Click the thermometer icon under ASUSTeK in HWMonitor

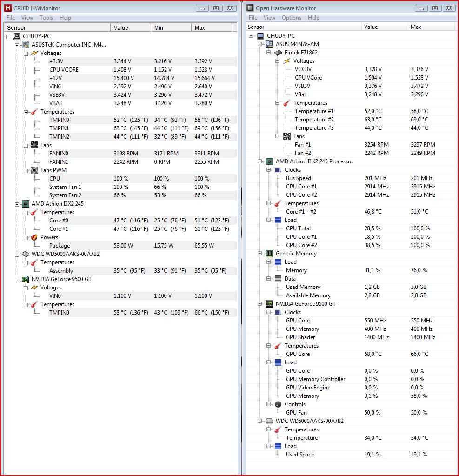click(34, 112)
